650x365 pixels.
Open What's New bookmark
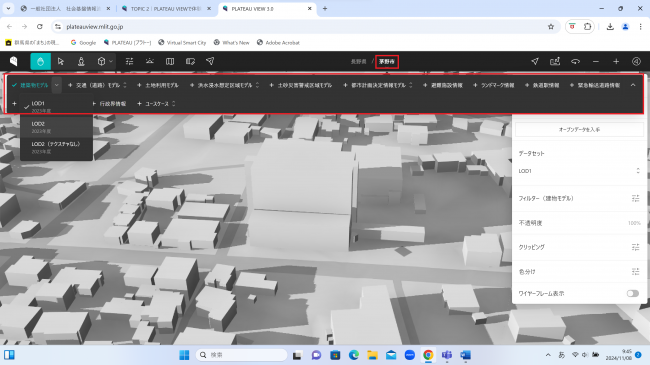(232, 42)
